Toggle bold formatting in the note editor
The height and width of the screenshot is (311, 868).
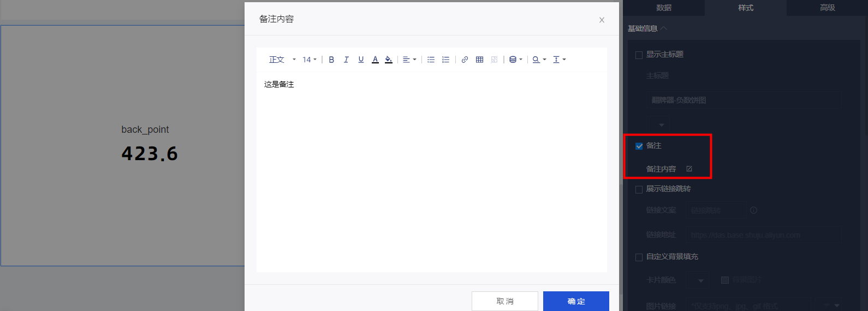pos(331,60)
